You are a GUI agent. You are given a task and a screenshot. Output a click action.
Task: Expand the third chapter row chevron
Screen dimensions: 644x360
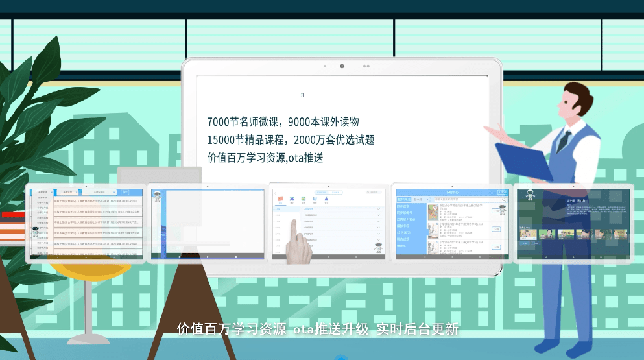378,221
